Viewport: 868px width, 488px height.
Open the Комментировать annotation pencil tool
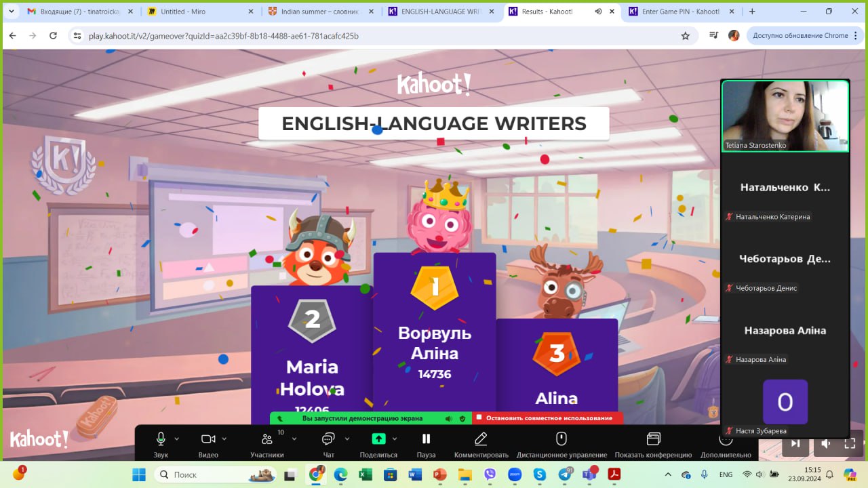click(481, 439)
